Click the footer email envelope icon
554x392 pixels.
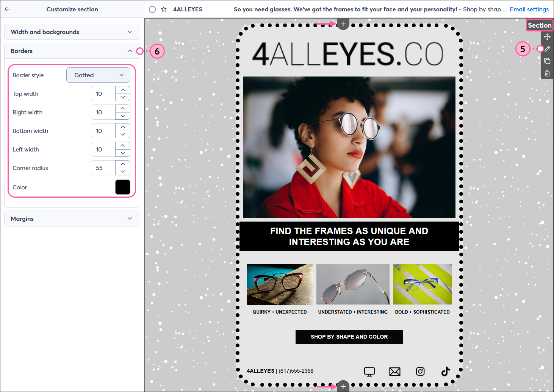click(x=395, y=372)
